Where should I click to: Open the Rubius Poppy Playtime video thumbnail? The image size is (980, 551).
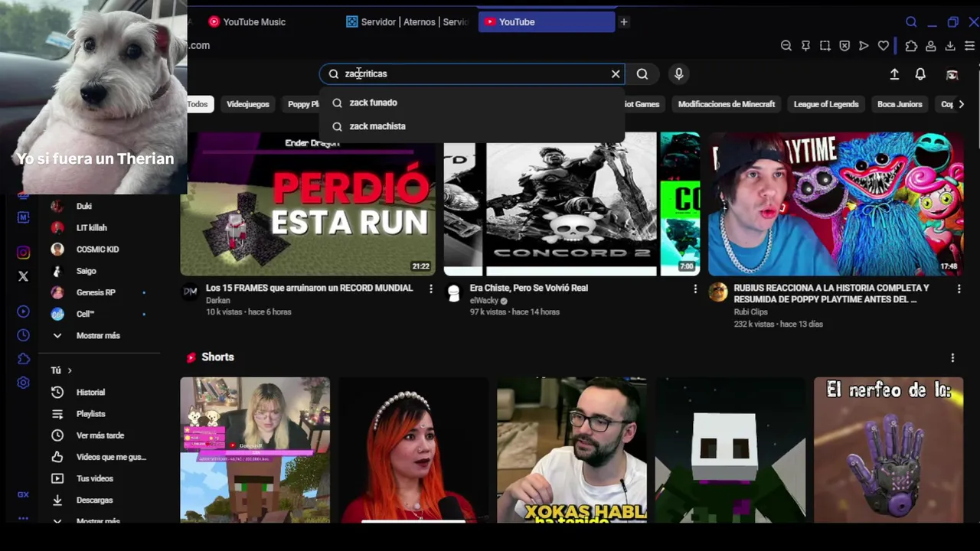[835, 204]
